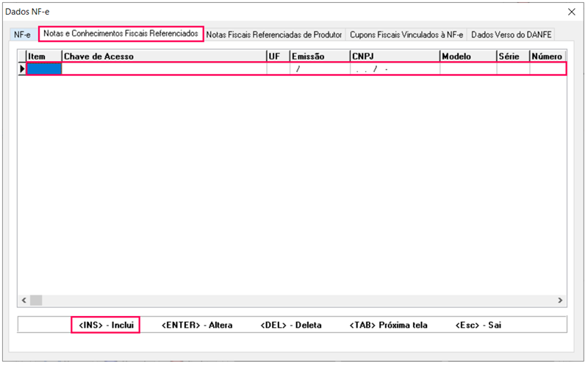Select Notas e Conhecimentos Fiscais Referenciados tab
588x366 pixels.
tap(121, 34)
